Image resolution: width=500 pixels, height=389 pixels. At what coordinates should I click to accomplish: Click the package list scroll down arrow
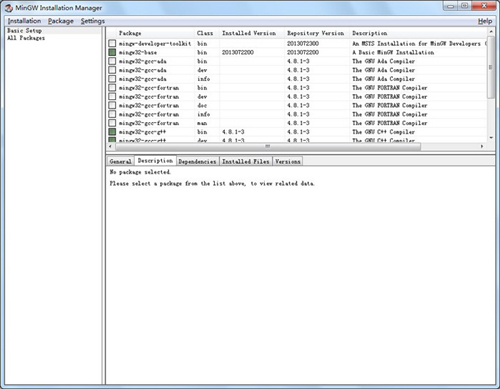point(491,137)
